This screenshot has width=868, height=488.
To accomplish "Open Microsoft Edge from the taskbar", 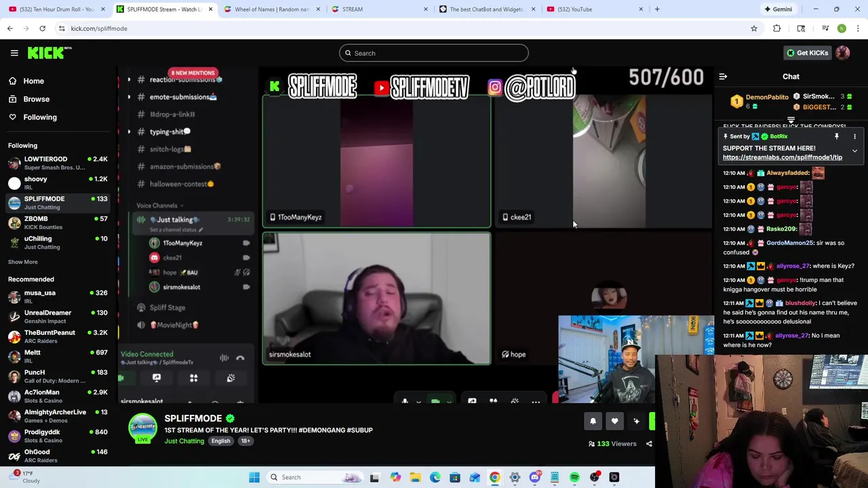I will point(435,477).
